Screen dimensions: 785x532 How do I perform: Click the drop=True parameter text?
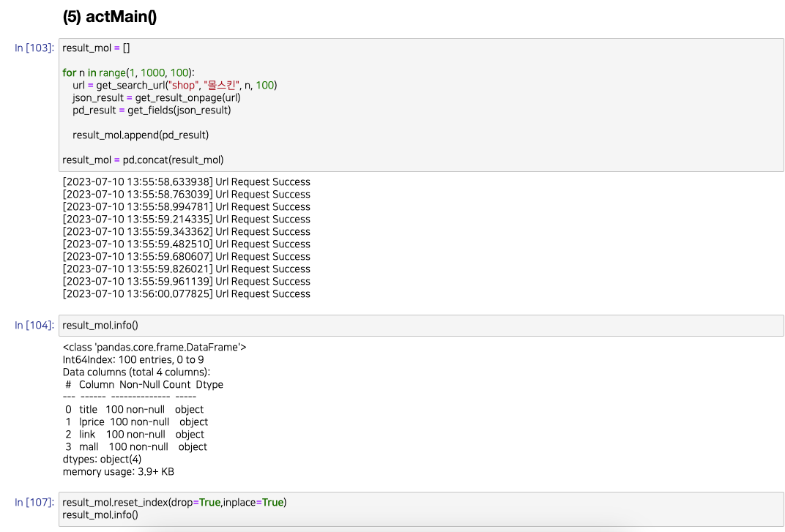tap(196, 502)
